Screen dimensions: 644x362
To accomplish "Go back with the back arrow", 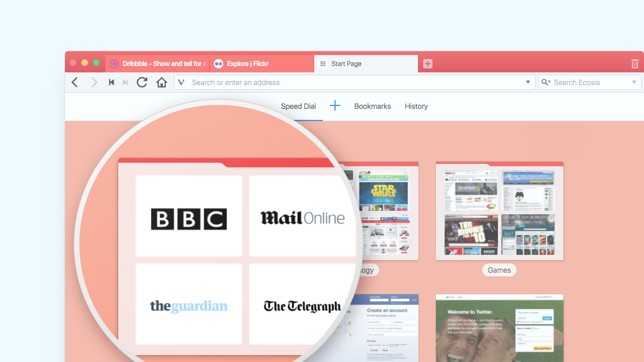I will 75,82.
